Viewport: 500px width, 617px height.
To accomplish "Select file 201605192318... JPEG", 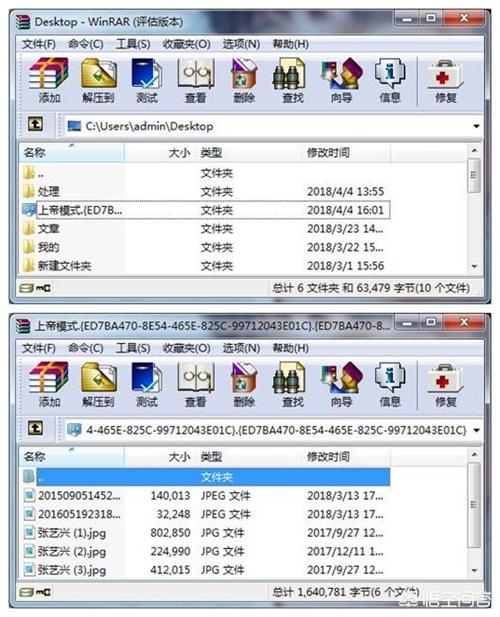I will [x=205, y=514].
